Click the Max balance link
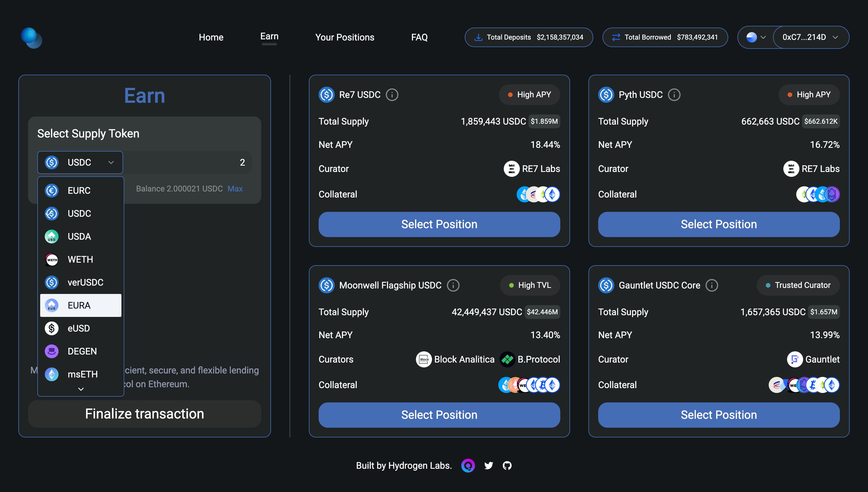This screenshot has width=868, height=492. click(x=235, y=189)
